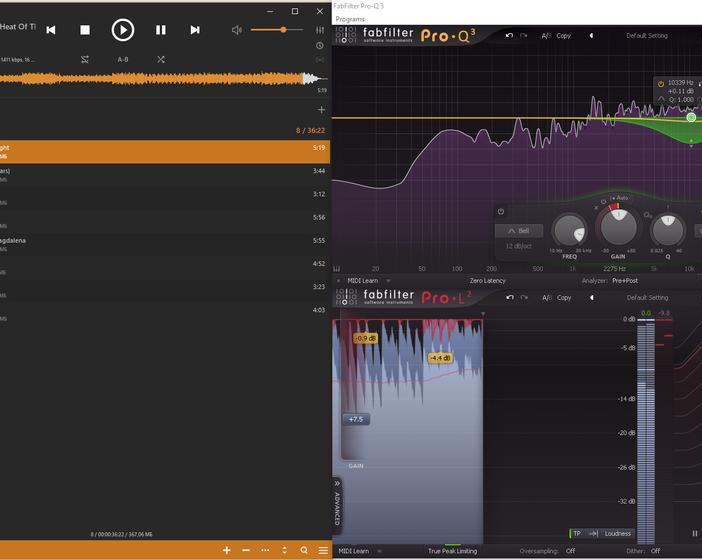Seek within the orange waveform progress bar
This screenshot has height=560, width=702.
click(163, 79)
